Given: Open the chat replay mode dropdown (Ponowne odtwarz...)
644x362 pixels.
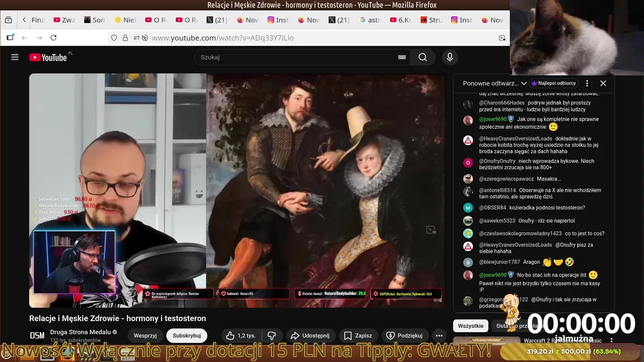Looking at the screenshot, I should pos(495,83).
